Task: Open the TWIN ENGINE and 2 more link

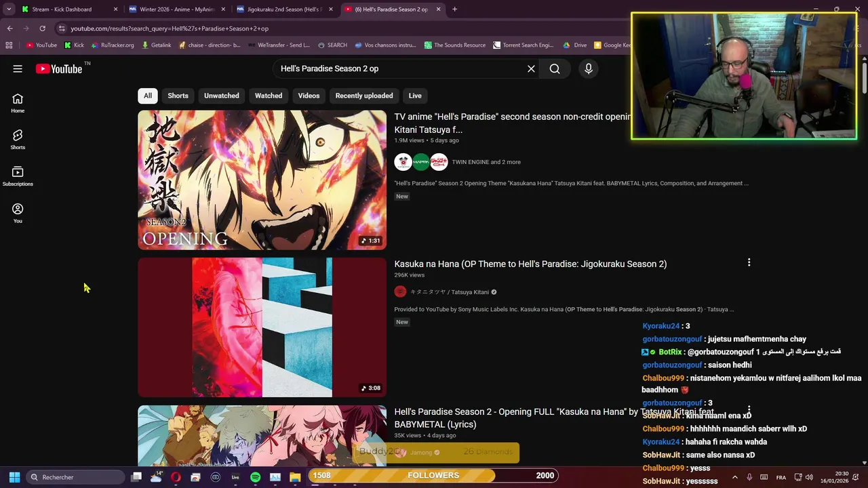Action: [x=486, y=162]
